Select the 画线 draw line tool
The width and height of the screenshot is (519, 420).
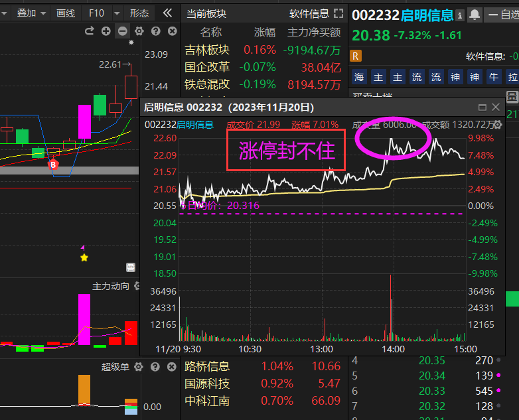(66, 13)
